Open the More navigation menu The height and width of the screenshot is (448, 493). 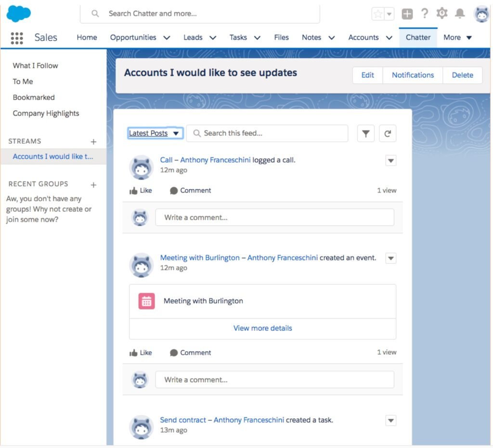[457, 38]
